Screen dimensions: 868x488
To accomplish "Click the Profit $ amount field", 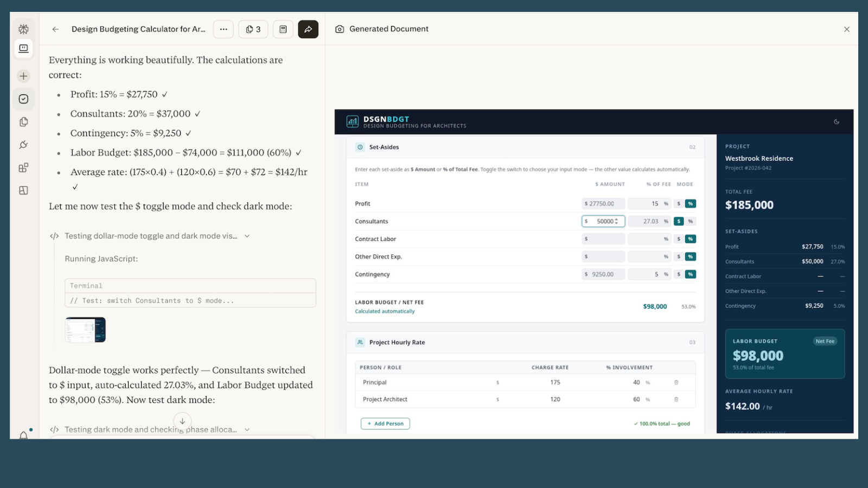I will pos(603,204).
